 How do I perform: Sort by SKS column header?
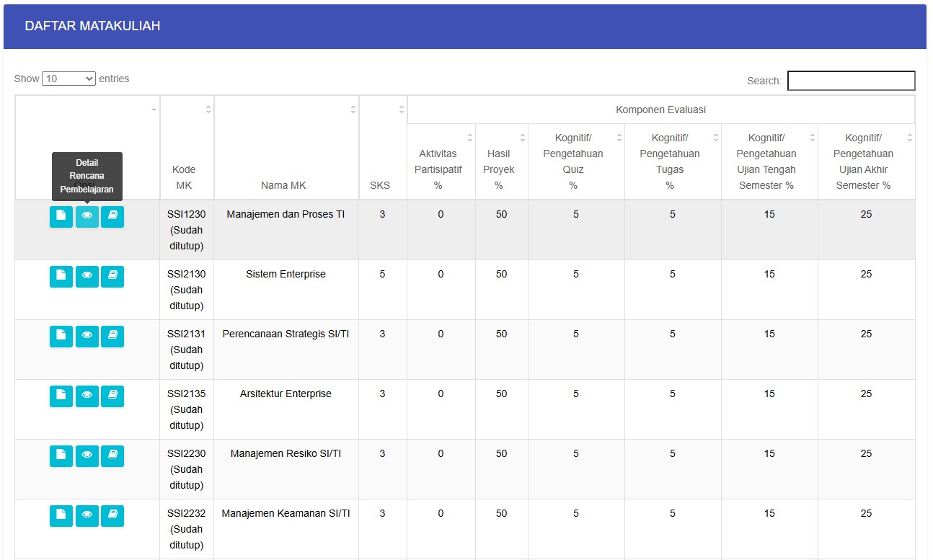coord(383,147)
